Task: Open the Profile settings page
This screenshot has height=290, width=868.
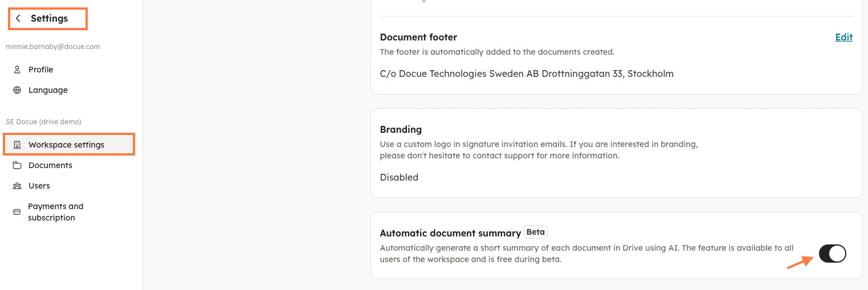Action: click(x=41, y=70)
